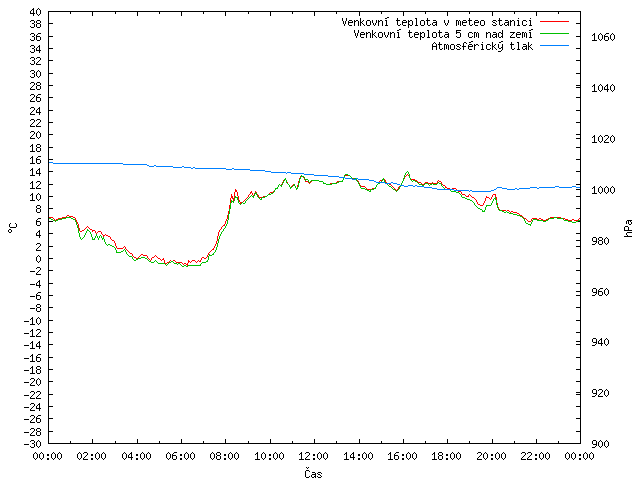The image size is (640, 480).
Task: Click the '-10' temperature axis label
Action: point(33,321)
